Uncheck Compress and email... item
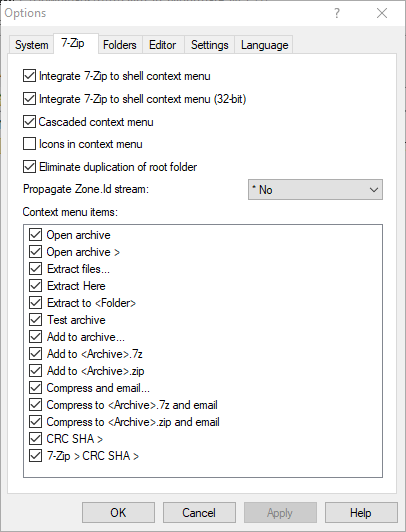The image size is (406, 532). [35, 387]
